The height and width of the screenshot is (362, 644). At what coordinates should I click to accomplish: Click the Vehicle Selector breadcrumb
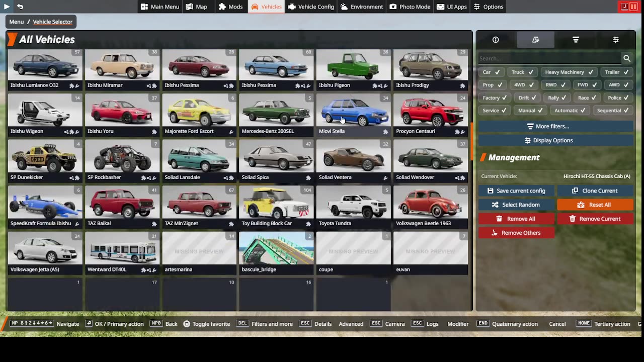click(x=53, y=22)
